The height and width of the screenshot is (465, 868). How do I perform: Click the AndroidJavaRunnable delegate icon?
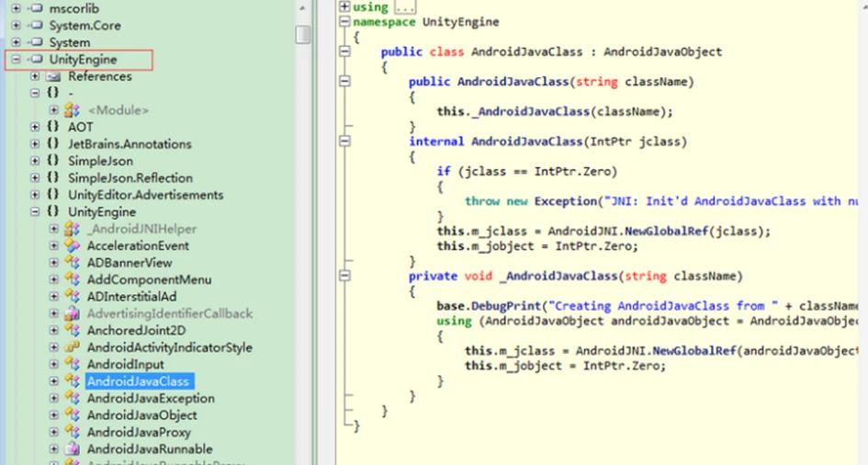pos(72,449)
